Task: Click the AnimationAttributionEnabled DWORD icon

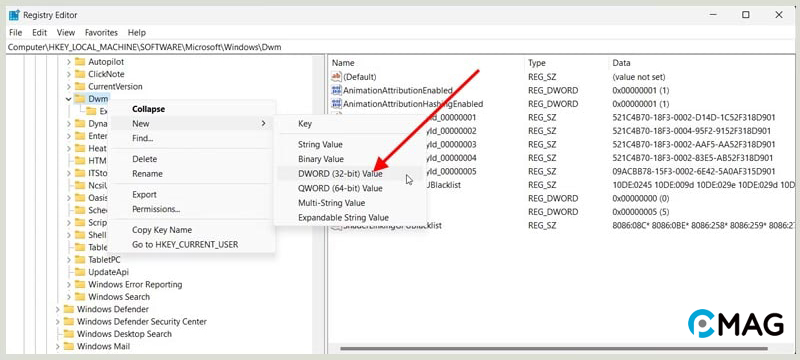Action: (x=336, y=90)
